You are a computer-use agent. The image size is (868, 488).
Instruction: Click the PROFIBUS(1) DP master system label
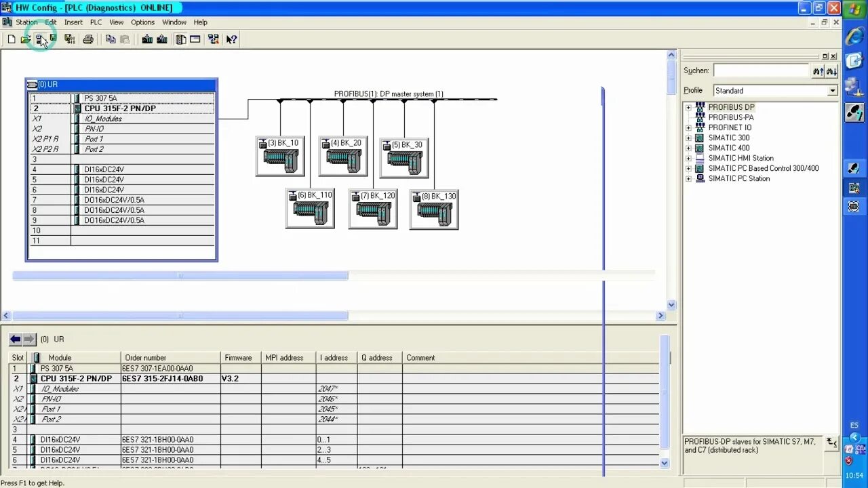pos(389,94)
